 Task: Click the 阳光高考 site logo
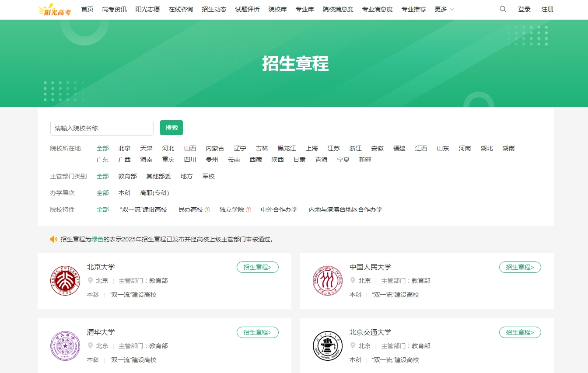pyautogui.click(x=54, y=9)
